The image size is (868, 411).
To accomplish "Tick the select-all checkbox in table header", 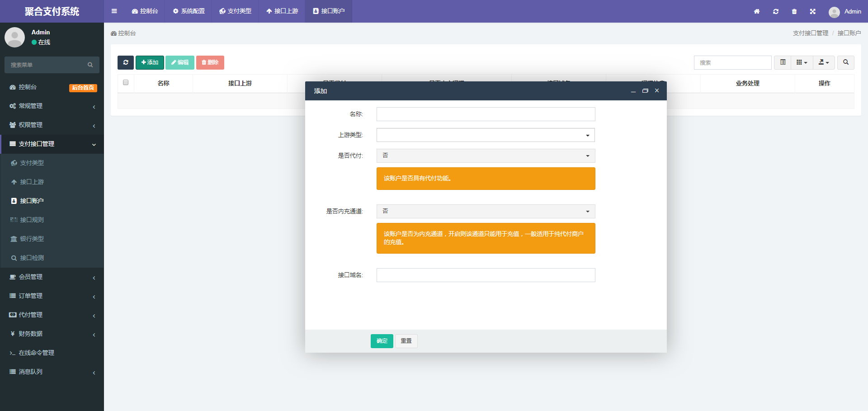I will [126, 82].
